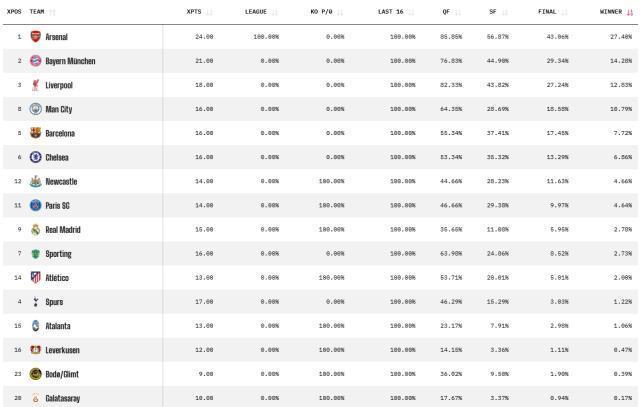Image resolution: width=640 pixels, height=407 pixels.
Task: Sort by KO P/O column
Action: (321, 12)
